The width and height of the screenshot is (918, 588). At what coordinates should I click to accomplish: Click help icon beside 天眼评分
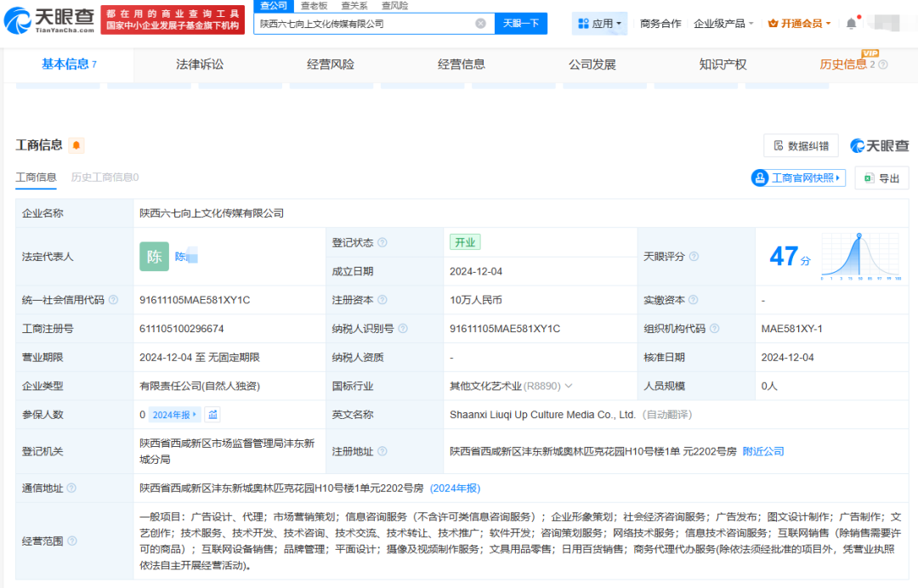pyautogui.click(x=694, y=257)
